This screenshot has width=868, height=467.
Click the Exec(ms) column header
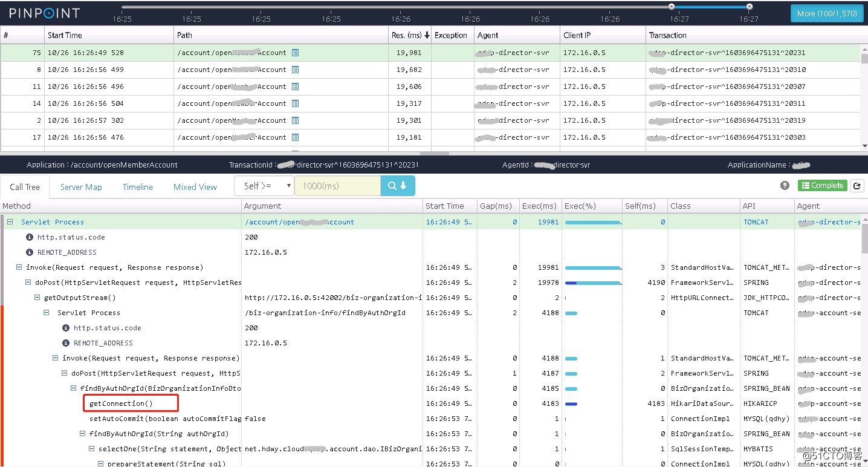[x=540, y=206]
